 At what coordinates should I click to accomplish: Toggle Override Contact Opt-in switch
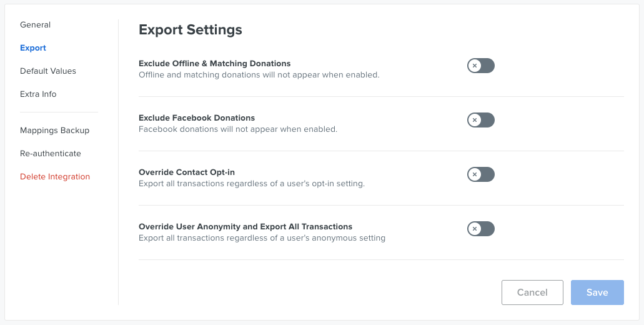(x=480, y=174)
